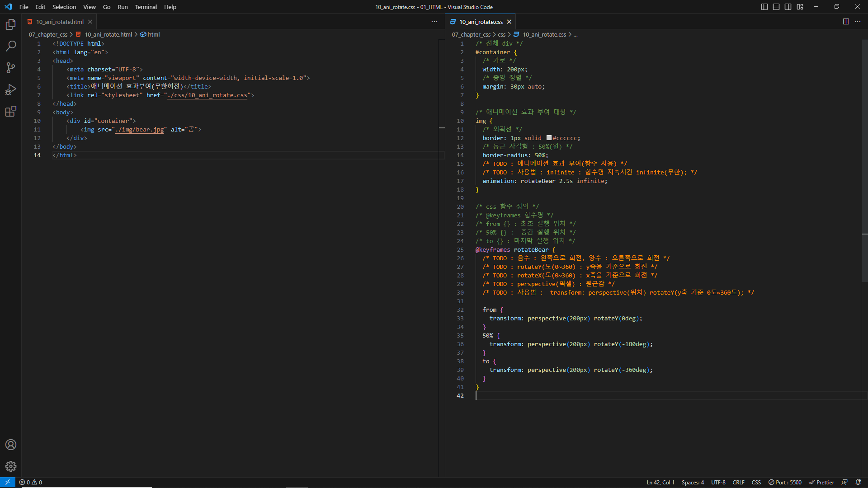Switch to 10_ani_rotate.html tab
This screenshot has height=488, width=868.
coord(60,22)
